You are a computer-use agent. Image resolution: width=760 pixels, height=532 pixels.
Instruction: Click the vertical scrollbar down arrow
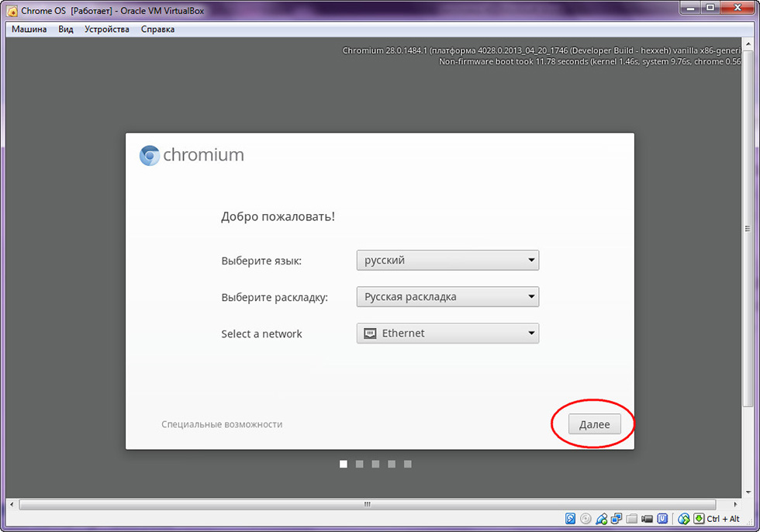pyautogui.click(x=748, y=492)
